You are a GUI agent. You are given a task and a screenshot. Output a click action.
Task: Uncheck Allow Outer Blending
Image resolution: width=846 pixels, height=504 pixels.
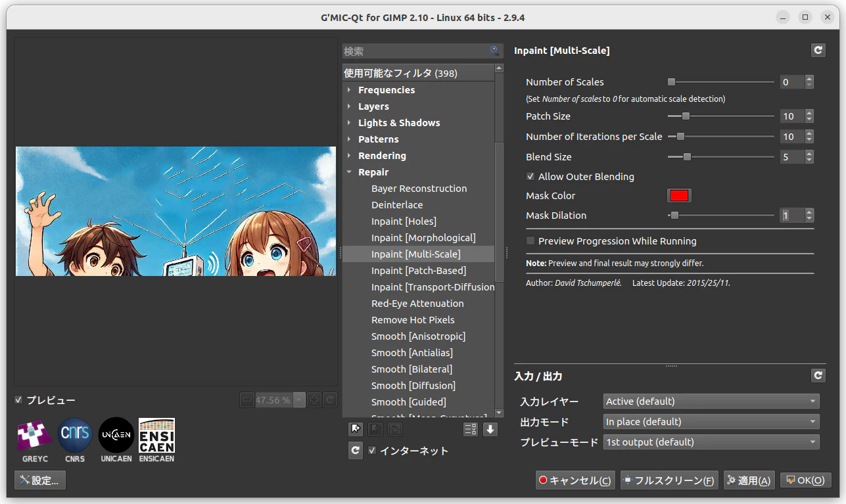pyautogui.click(x=530, y=176)
